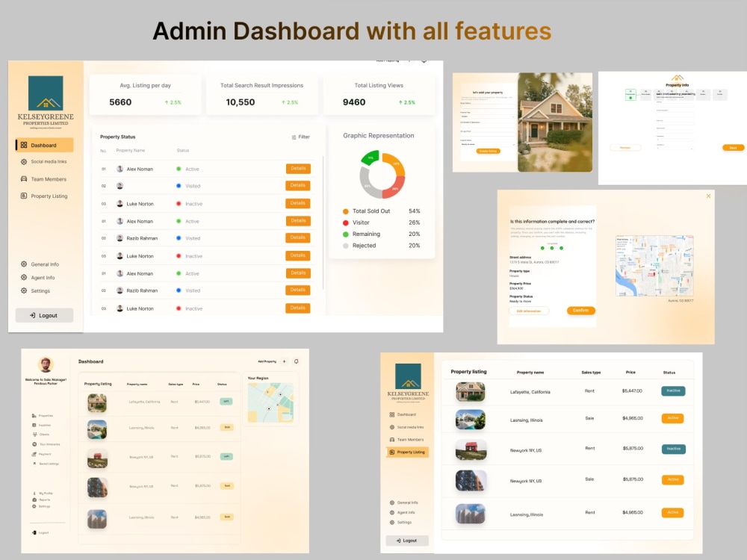Click My Profile icon, bottom-left sidebar
The width and height of the screenshot is (747, 560).
34,494
